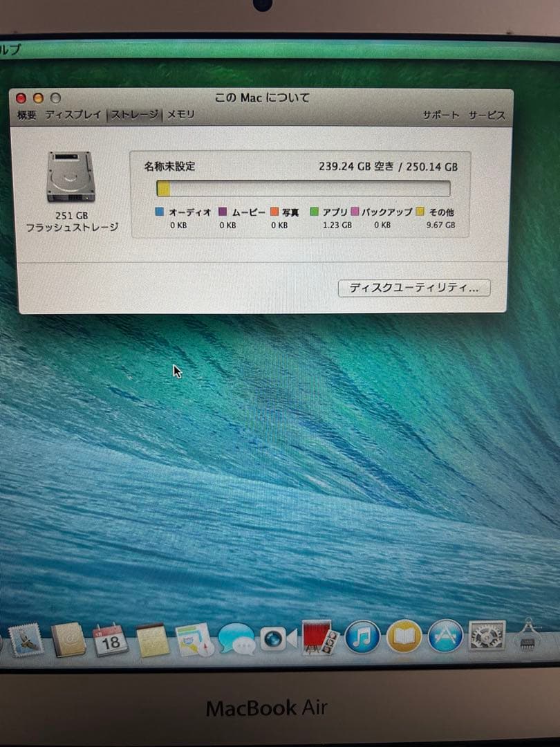The width and height of the screenshot is (560, 747).
Task: Click the green アプリ color swatch
Action: click(x=314, y=212)
